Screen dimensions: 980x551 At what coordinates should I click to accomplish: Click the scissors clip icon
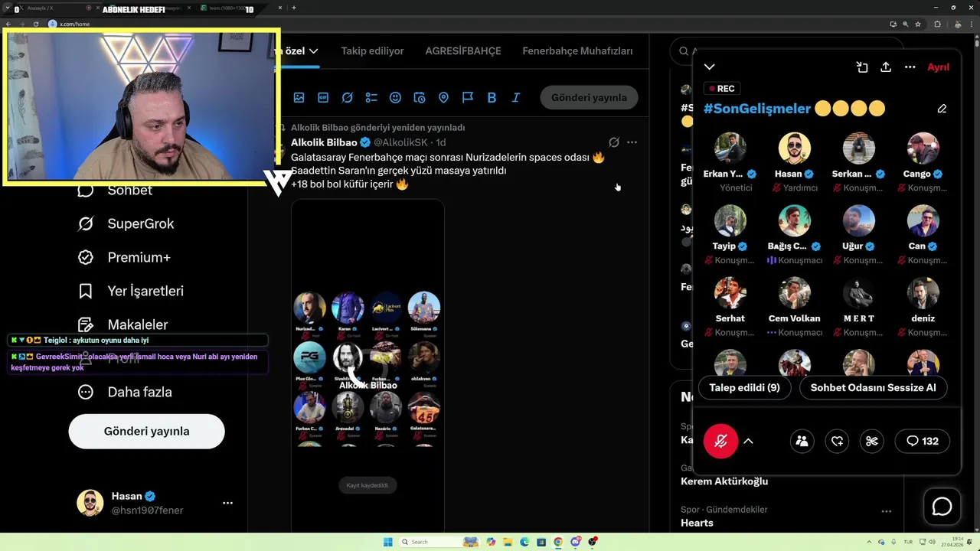[871, 441]
